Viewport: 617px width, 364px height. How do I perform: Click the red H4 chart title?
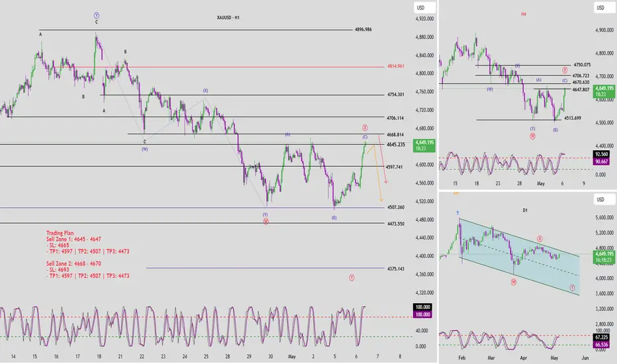pyautogui.click(x=524, y=14)
